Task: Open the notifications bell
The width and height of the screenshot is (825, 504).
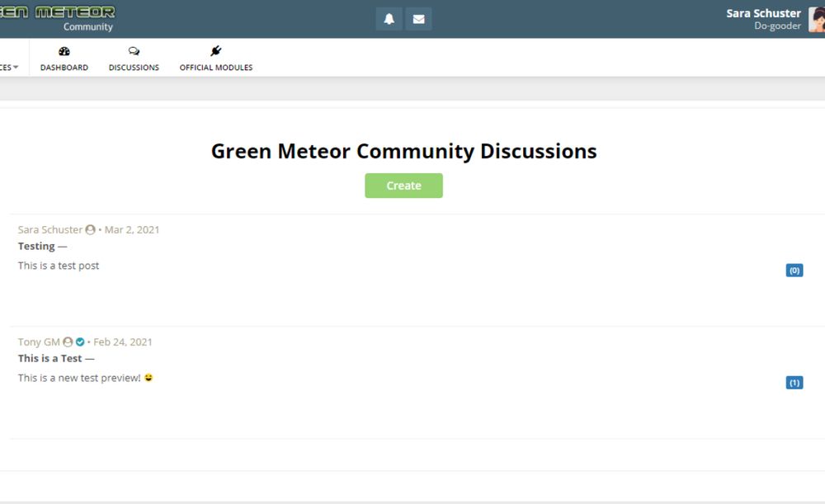Action: [x=389, y=19]
